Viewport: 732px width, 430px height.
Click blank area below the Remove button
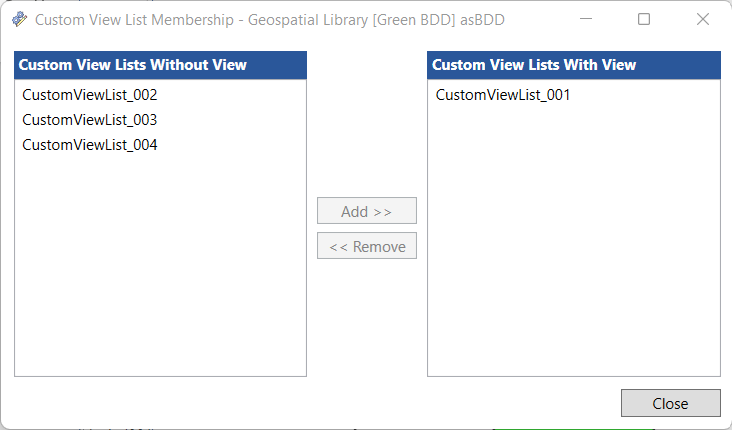pyautogui.click(x=366, y=320)
